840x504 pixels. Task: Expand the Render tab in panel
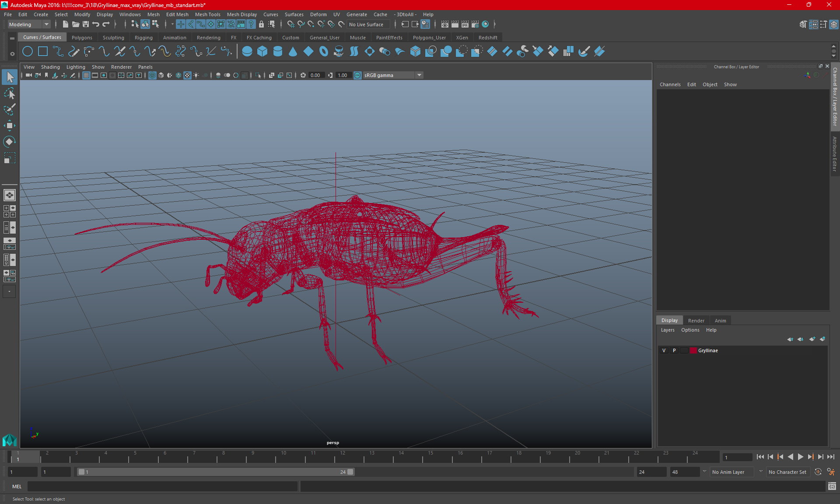pyautogui.click(x=695, y=320)
